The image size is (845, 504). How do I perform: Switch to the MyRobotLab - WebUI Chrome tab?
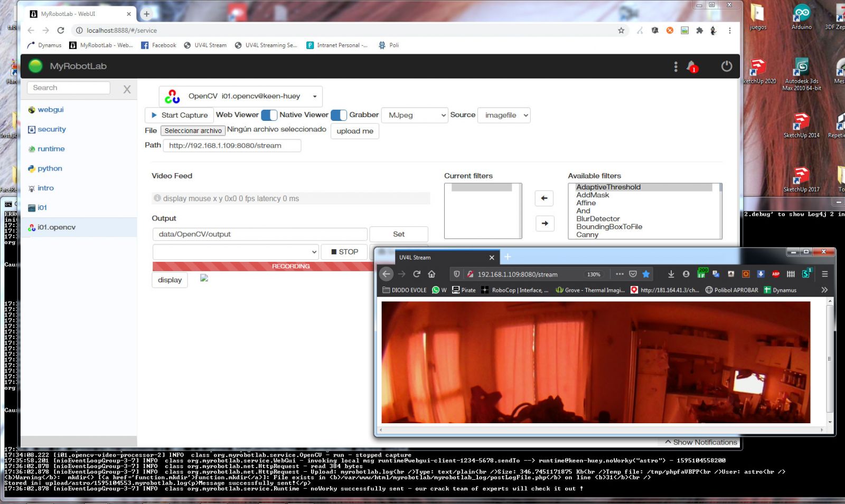coord(79,14)
